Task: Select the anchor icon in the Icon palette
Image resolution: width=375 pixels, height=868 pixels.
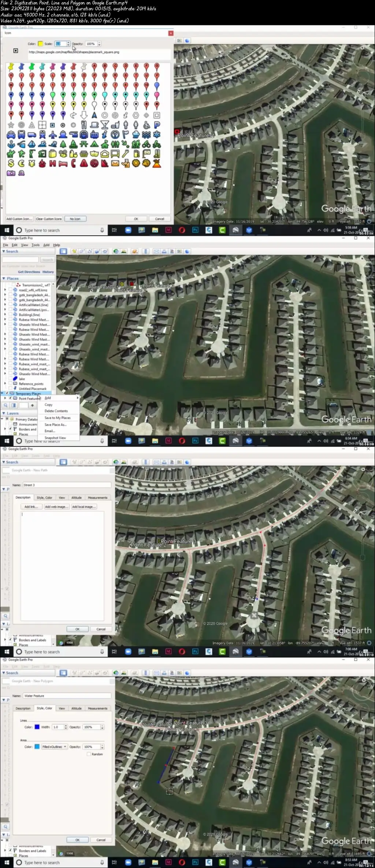Action: (11, 144)
